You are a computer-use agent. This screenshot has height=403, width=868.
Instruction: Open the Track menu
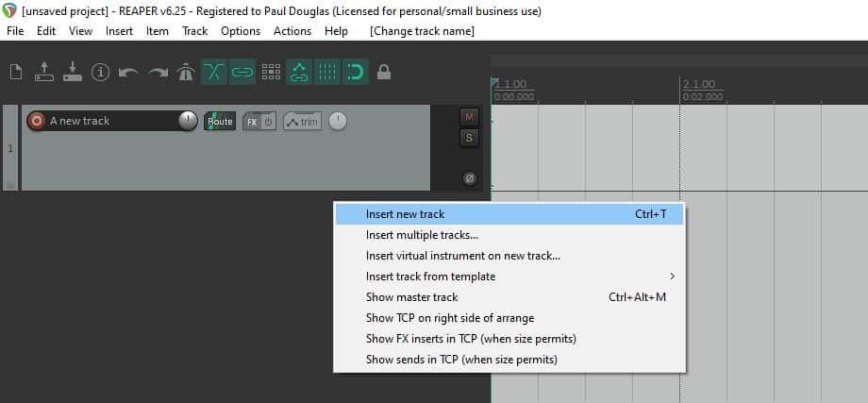tap(195, 31)
